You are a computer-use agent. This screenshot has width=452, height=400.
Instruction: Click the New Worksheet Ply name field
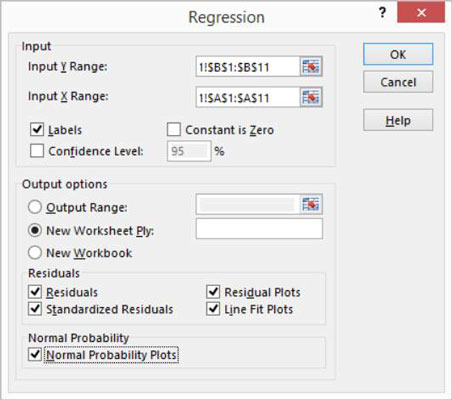click(259, 229)
